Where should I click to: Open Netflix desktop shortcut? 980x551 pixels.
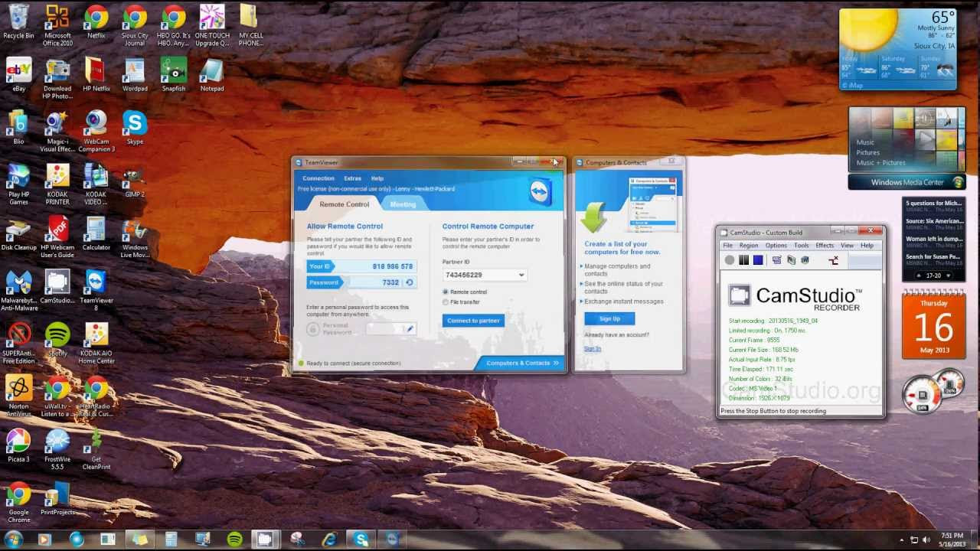96,22
